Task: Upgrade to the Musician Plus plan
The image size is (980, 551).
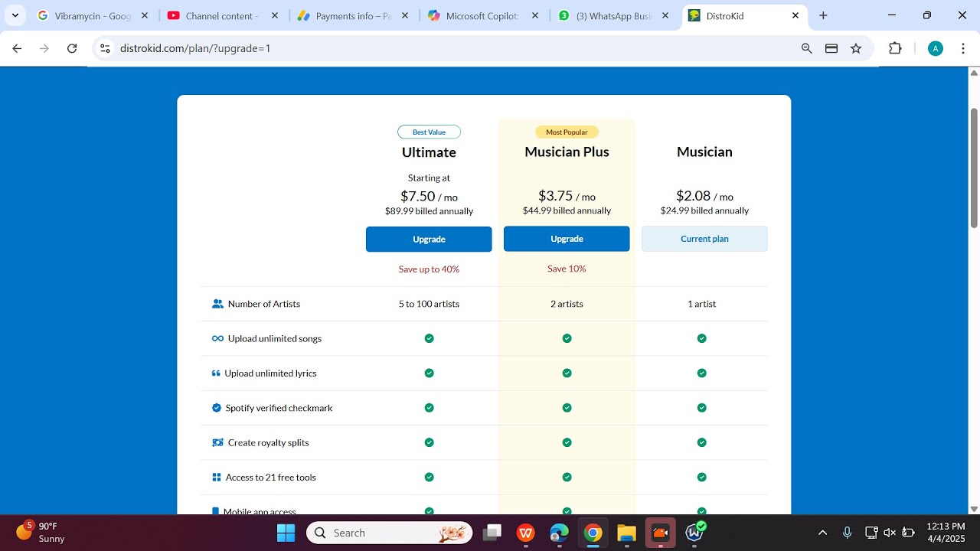Action: (567, 239)
